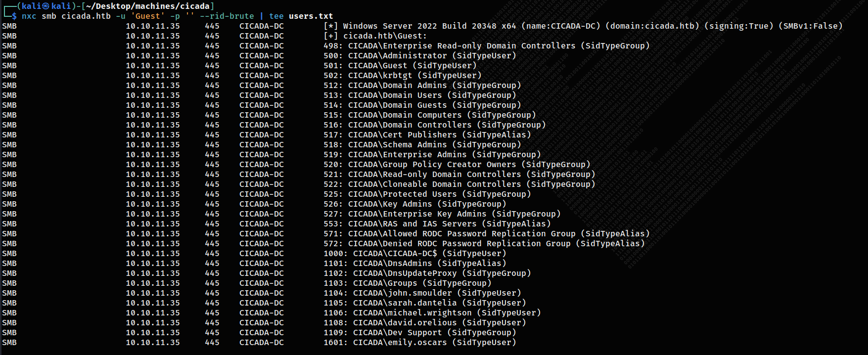The image size is (868, 355).
Task: Click the 518: Schema Admins entry
Action: (x=422, y=144)
